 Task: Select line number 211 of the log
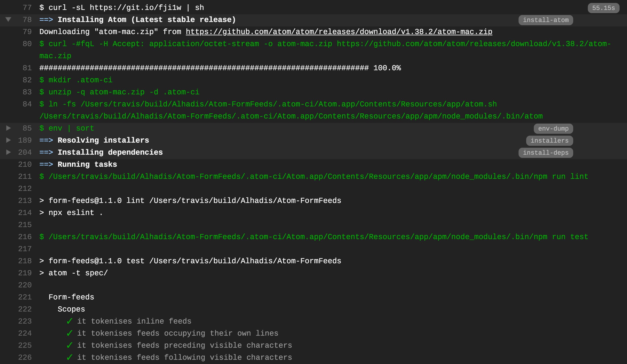point(25,176)
